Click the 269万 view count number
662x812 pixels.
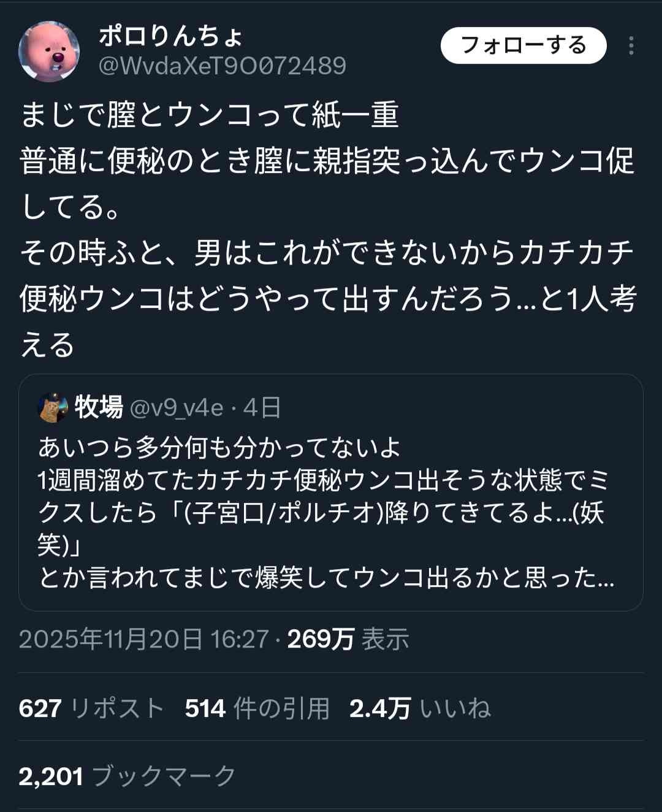point(321,639)
